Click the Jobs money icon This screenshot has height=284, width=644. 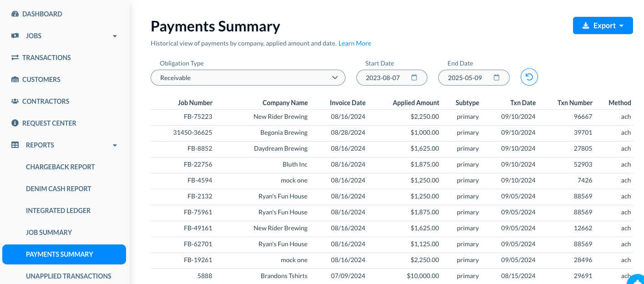(15, 36)
